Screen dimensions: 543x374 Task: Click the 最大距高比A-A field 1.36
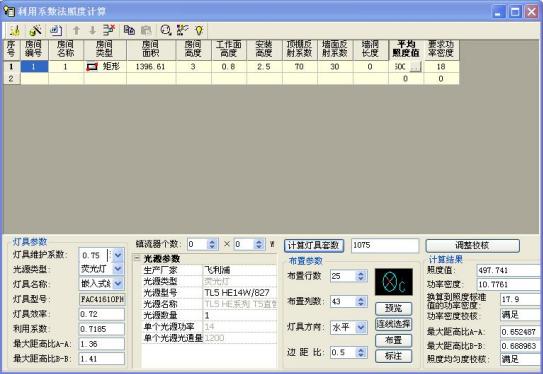(x=102, y=344)
